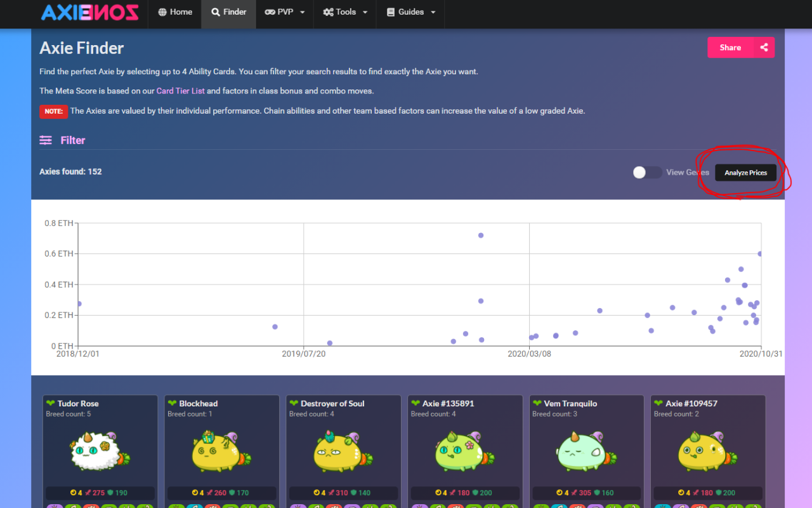Open the Blockhead axie image

pos(222,451)
